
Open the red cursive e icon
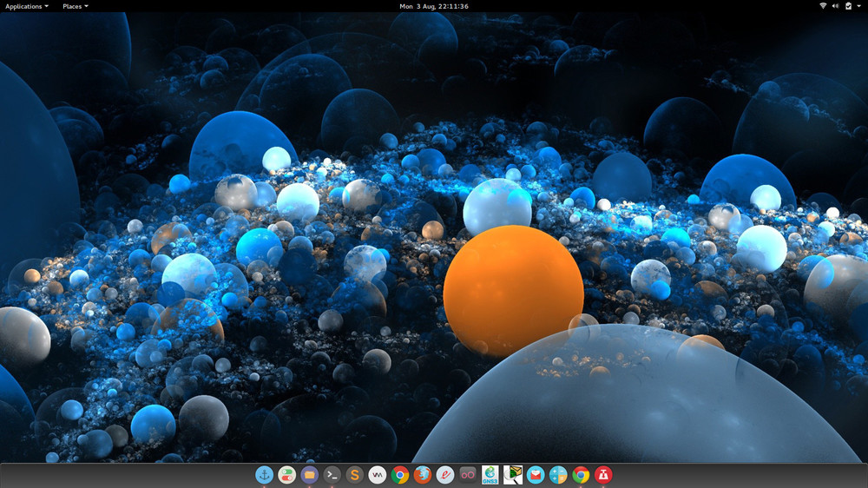coord(445,475)
